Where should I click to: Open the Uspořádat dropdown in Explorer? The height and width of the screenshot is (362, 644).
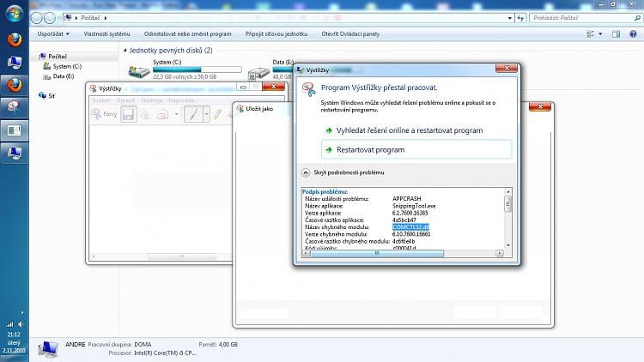pyautogui.click(x=53, y=34)
